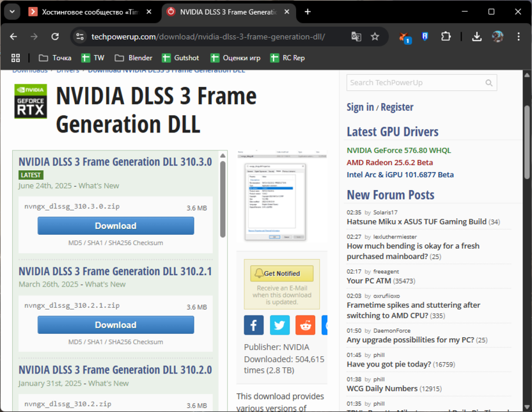The image size is (532, 412).
Task: Click Sign in link
Action: [360, 107]
